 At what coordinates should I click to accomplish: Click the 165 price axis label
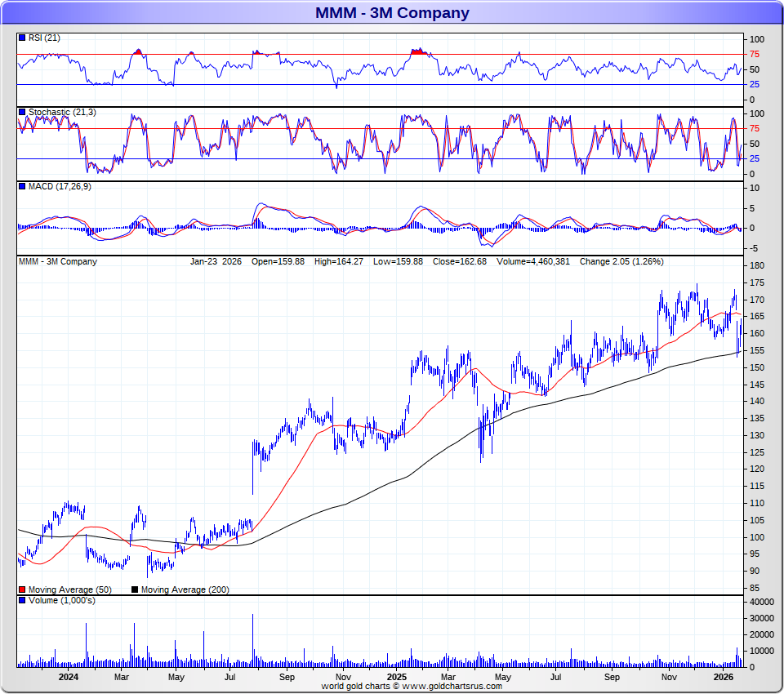point(757,317)
